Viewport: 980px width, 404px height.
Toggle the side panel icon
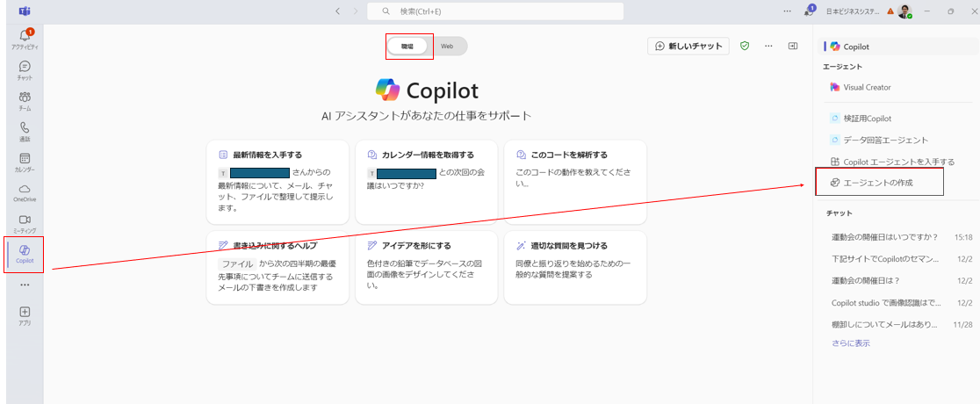[793, 47]
